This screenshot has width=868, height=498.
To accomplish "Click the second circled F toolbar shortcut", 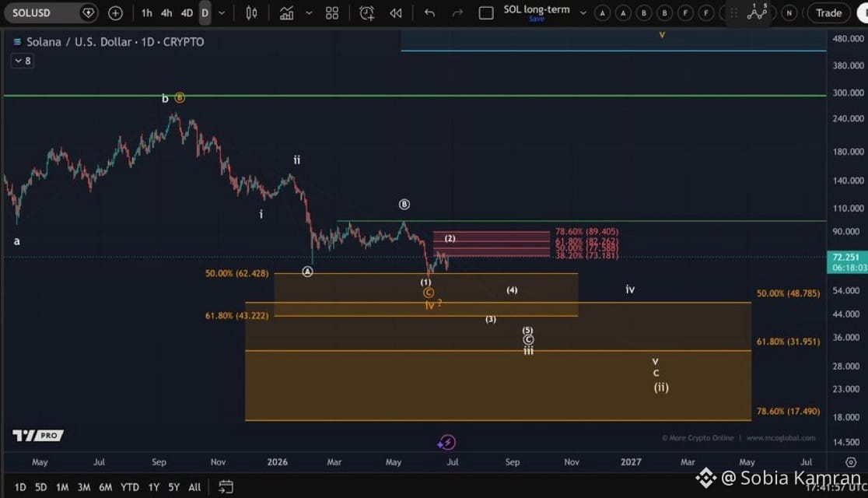I will [705, 12].
